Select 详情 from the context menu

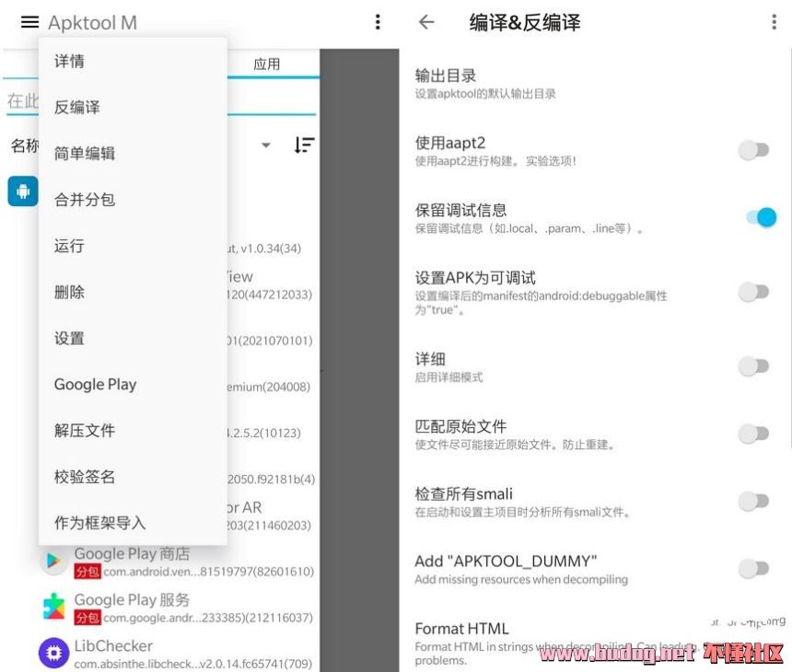pos(133,61)
